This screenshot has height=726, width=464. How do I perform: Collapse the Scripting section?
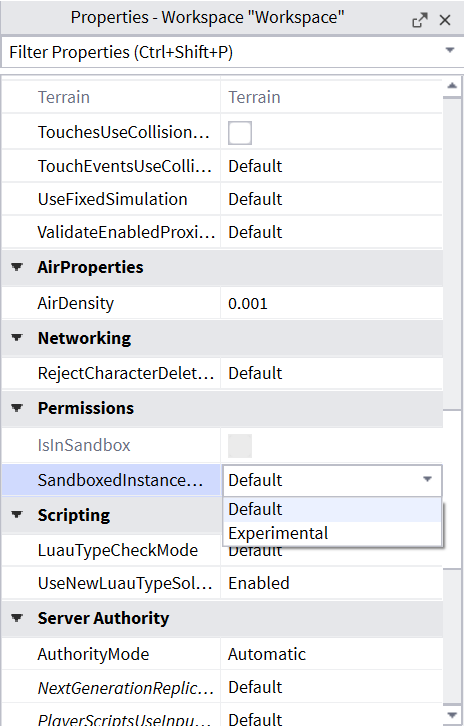pos(17,515)
